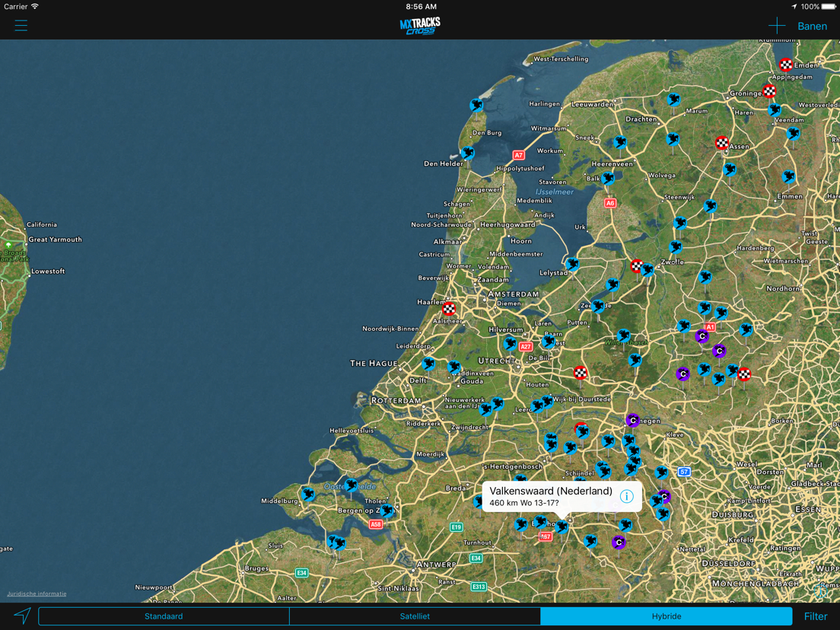Select rider pin at Bergen op Zoom
Image resolution: width=840 pixels, height=630 pixels.
click(x=387, y=510)
